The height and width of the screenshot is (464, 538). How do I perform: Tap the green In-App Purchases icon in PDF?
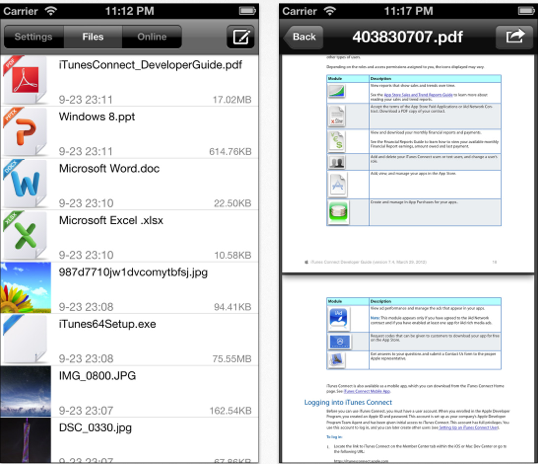tap(338, 212)
